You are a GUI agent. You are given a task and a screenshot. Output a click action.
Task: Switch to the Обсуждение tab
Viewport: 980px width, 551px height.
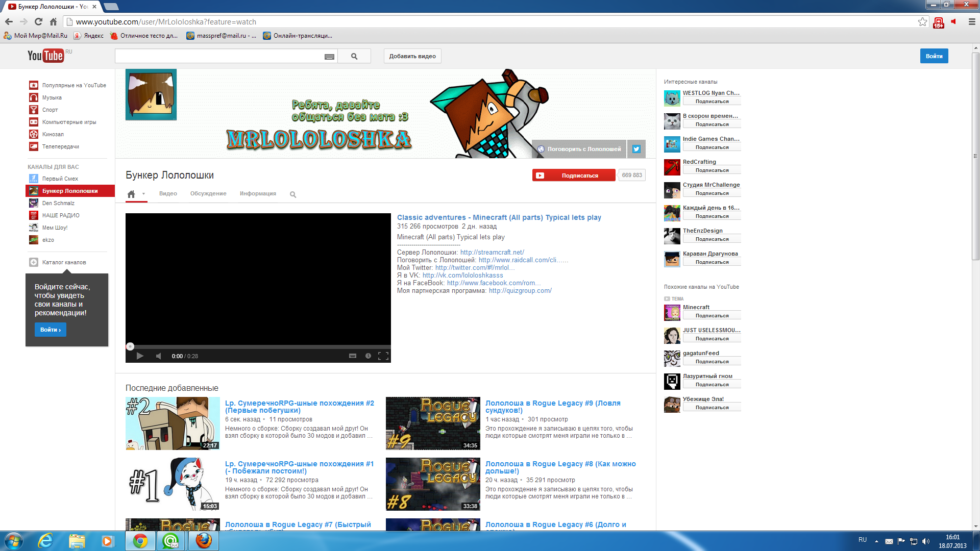pos(208,194)
